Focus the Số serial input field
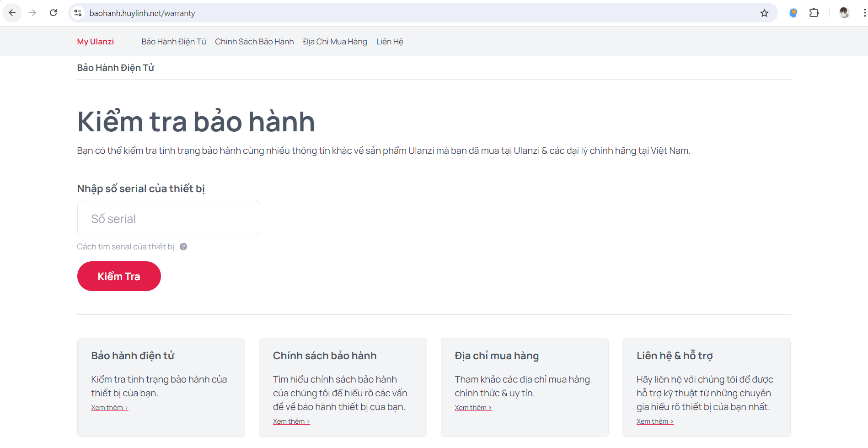 pos(169,219)
